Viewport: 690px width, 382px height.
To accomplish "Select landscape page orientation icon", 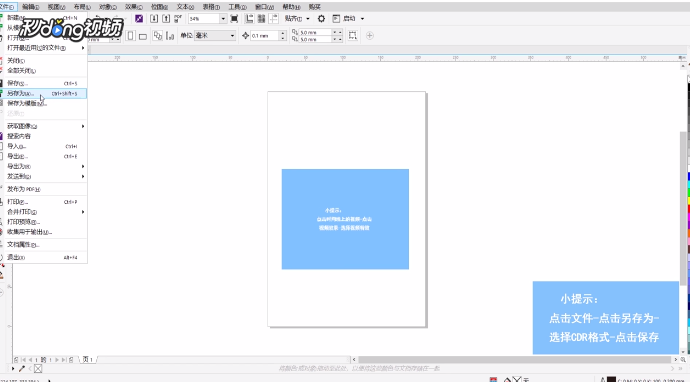I will tap(143, 36).
